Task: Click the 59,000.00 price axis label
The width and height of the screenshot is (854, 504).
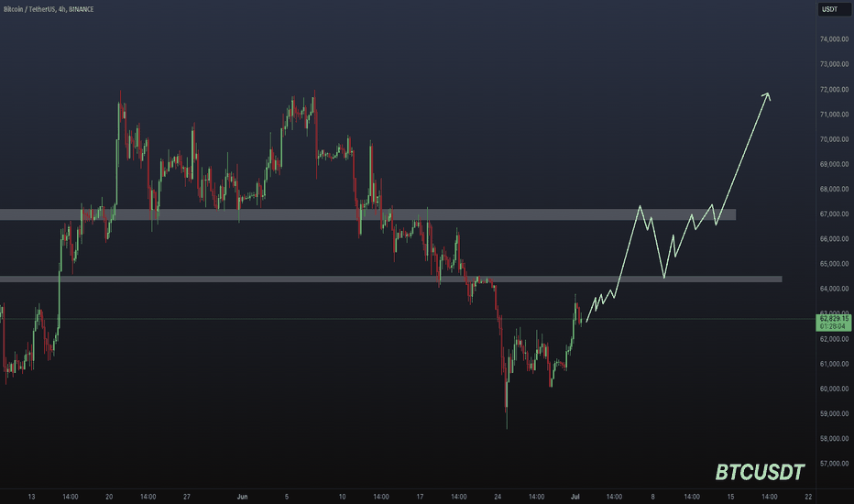Action: (x=834, y=413)
